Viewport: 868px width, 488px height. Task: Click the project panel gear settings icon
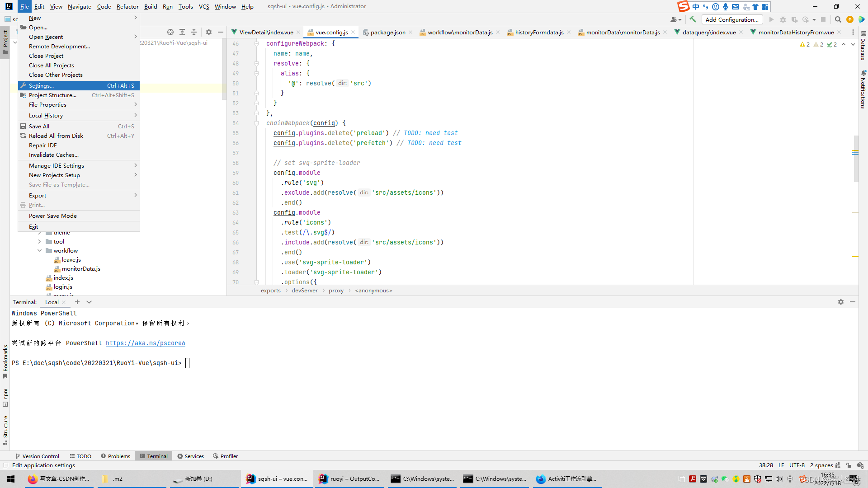(x=208, y=32)
